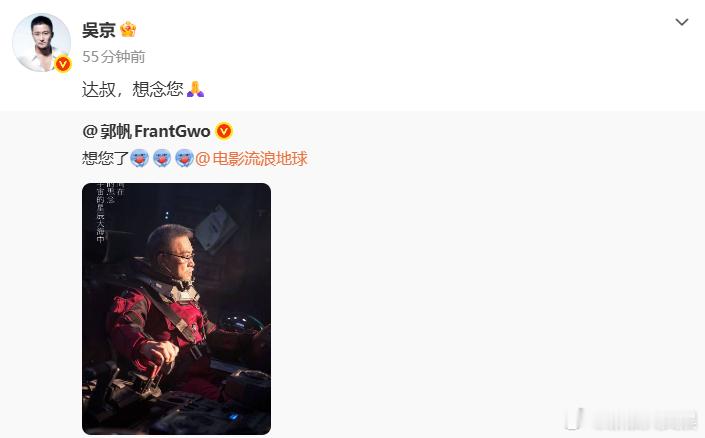Screen dimensions: 705x438
Task: Click the crown membership icon beside 吴京
Action: pos(128,30)
